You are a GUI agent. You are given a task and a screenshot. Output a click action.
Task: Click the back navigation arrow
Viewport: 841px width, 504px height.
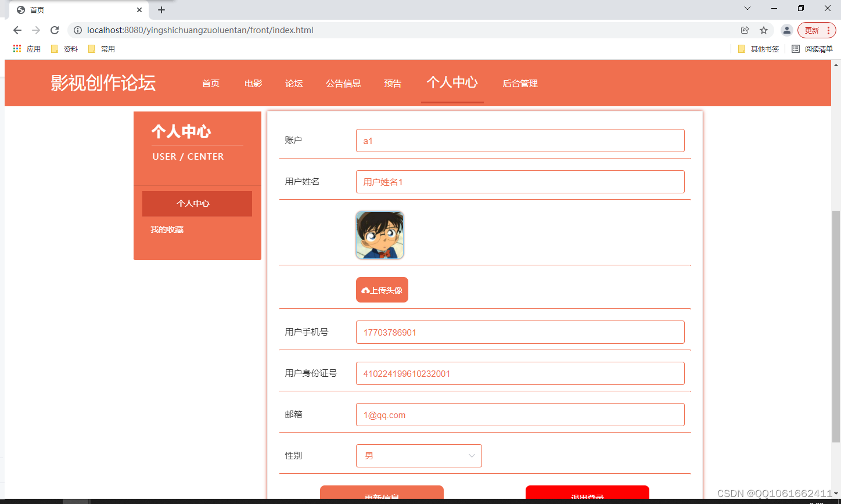pos(17,30)
